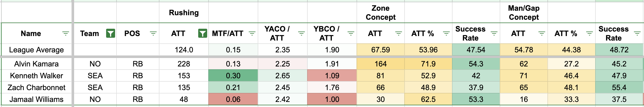Open the Zone Concept ATT filter icon
This screenshot has width=644, height=107.
click(398, 34)
